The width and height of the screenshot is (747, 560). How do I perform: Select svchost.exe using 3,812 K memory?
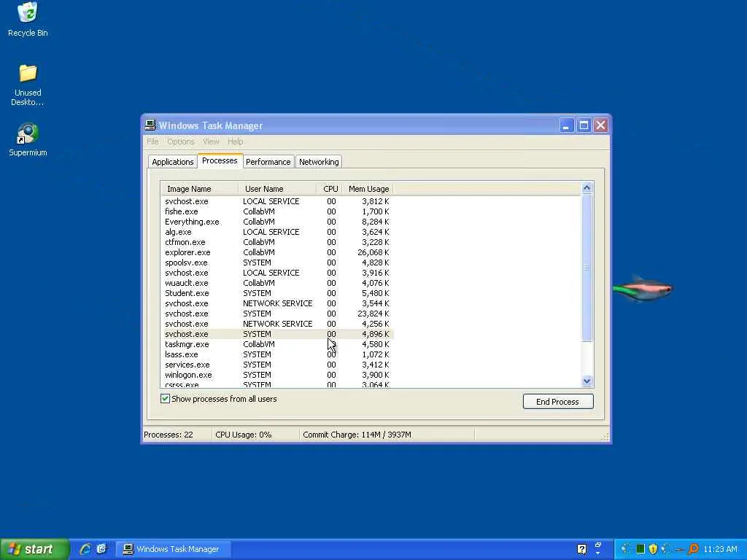(x=277, y=201)
